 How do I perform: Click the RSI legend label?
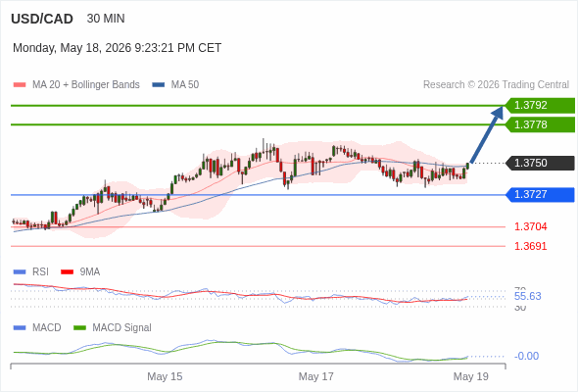(40, 272)
